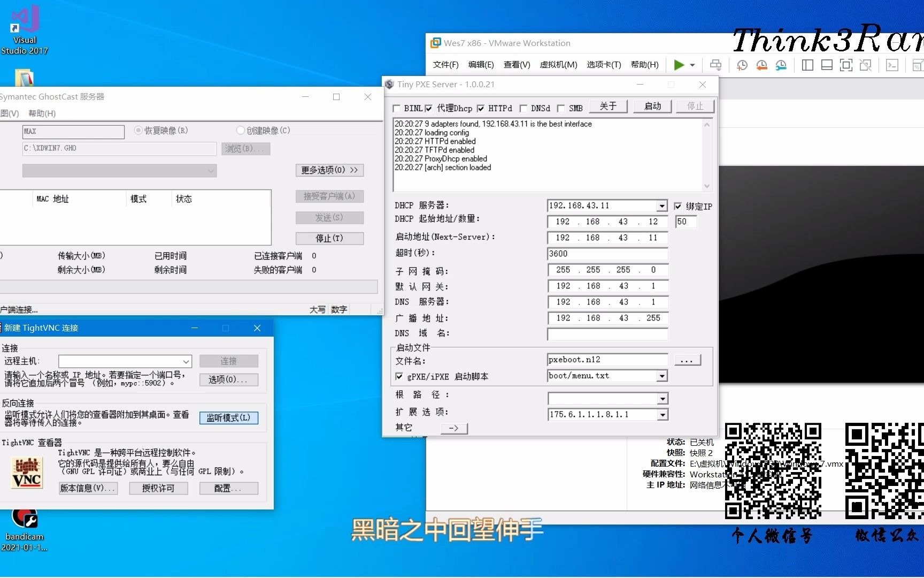Screen dimensions: 924x578
Task: Enable the DNSd checkbox in Tiny PXE Server
Action: click(x=523, y=108)
